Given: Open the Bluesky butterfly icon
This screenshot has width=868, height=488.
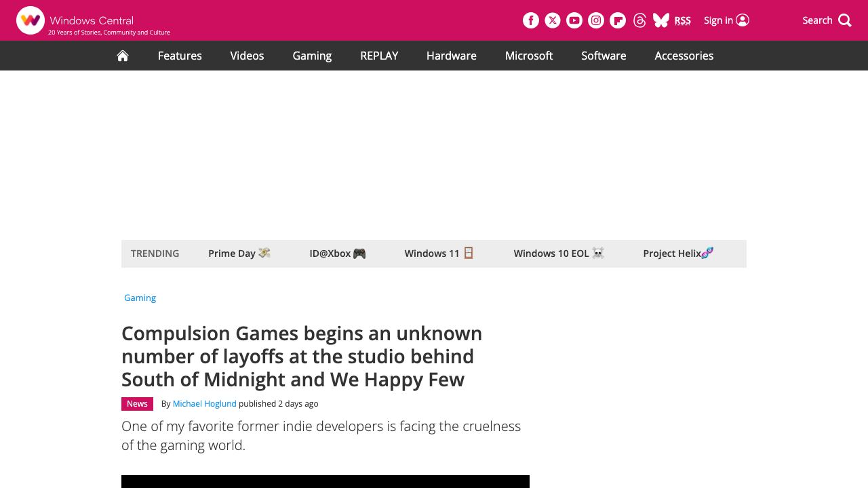Looking at the screenshot, I should click(x=661, y=20).
